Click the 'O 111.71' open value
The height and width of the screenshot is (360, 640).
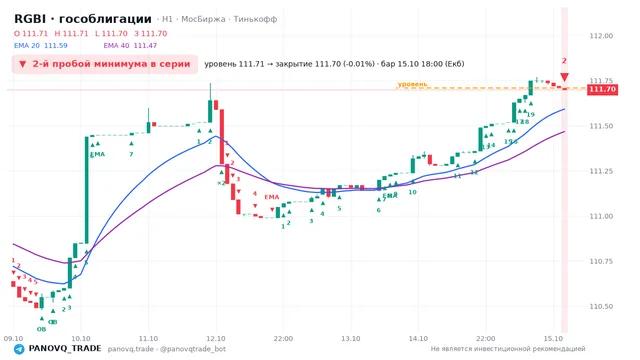coord(31,33)
